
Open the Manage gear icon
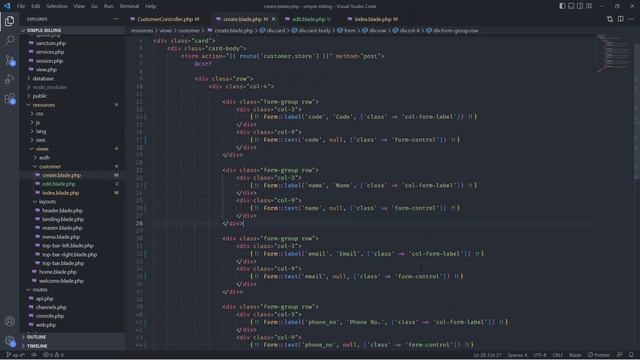click(x=9, y=341)
